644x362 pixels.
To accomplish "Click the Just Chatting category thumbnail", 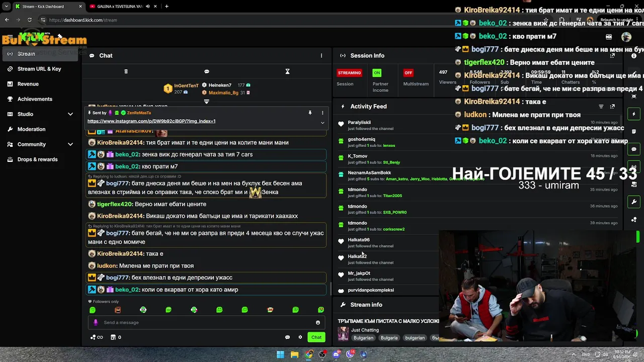I will click(343, 333).
